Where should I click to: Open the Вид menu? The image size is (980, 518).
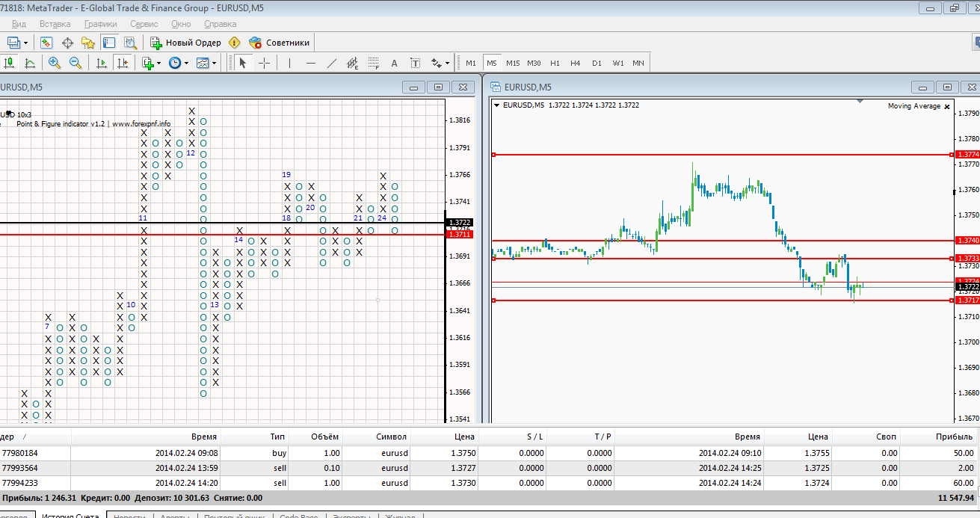pyautogui.click(x=19, y=24)
